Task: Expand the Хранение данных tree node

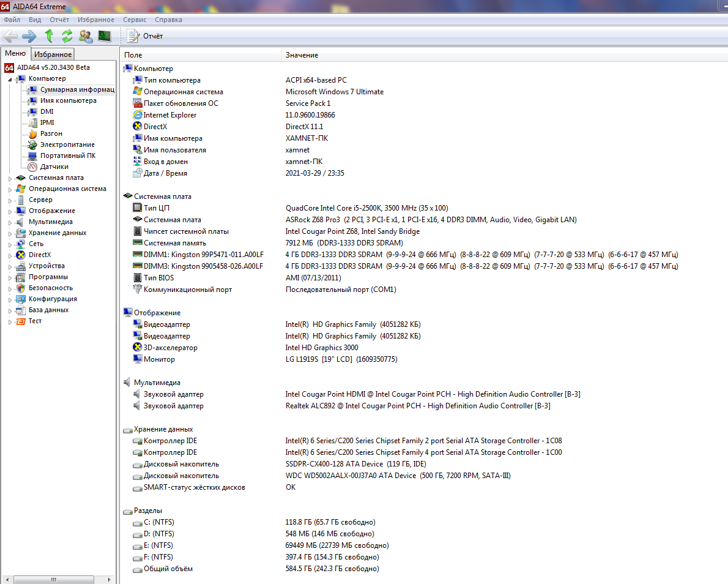Action: [10, 234]
